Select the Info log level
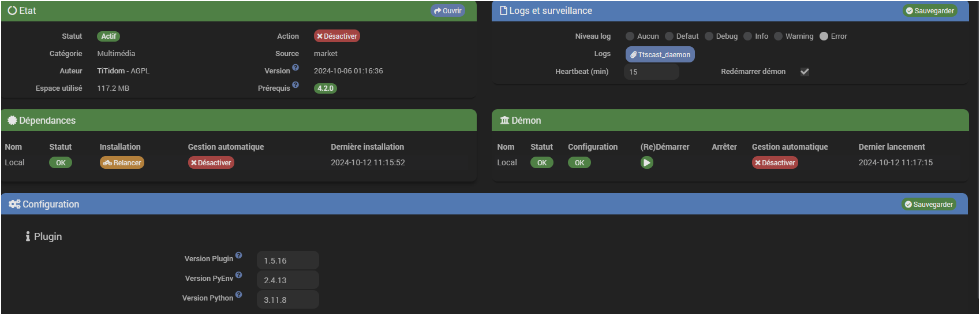 (748, 36)
